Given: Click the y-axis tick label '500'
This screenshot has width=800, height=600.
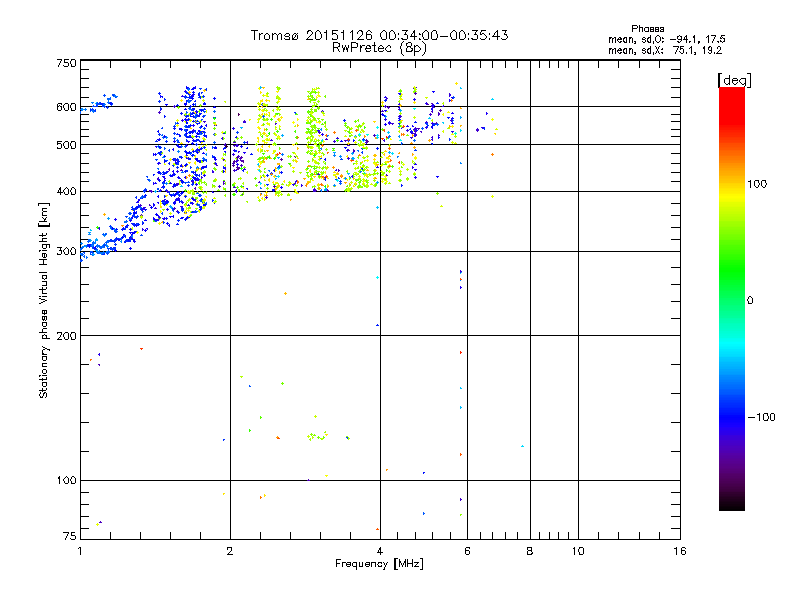Looking at the screenshot, I should pos(66,145).
